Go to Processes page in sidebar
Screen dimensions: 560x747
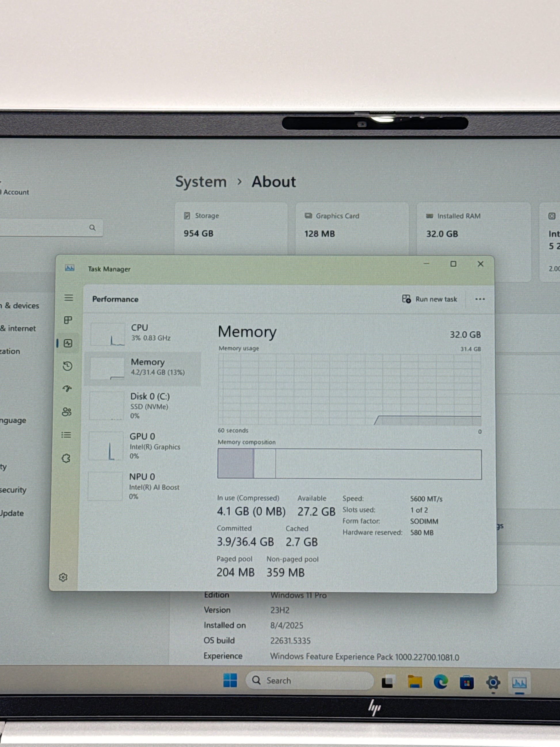click(68, 320)
